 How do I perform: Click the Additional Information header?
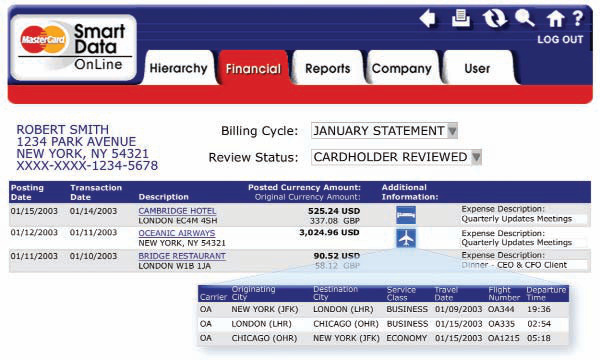pos(410,192)
